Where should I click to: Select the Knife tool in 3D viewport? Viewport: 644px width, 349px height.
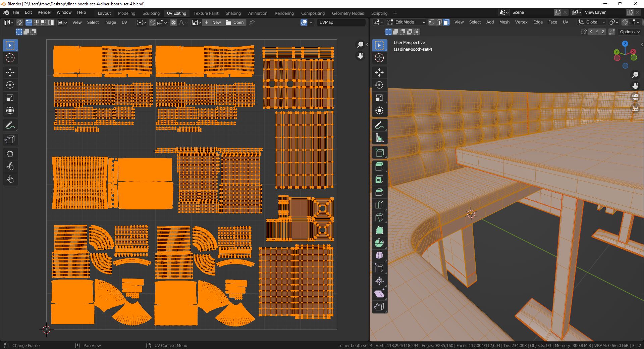(x=379, y=217)
